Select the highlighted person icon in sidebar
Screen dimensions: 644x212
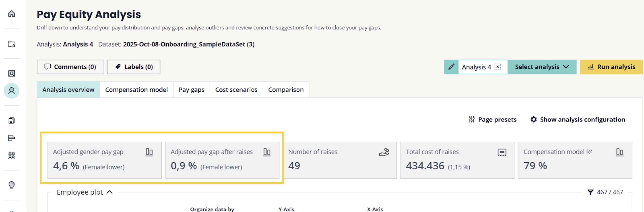coord(11,91)
